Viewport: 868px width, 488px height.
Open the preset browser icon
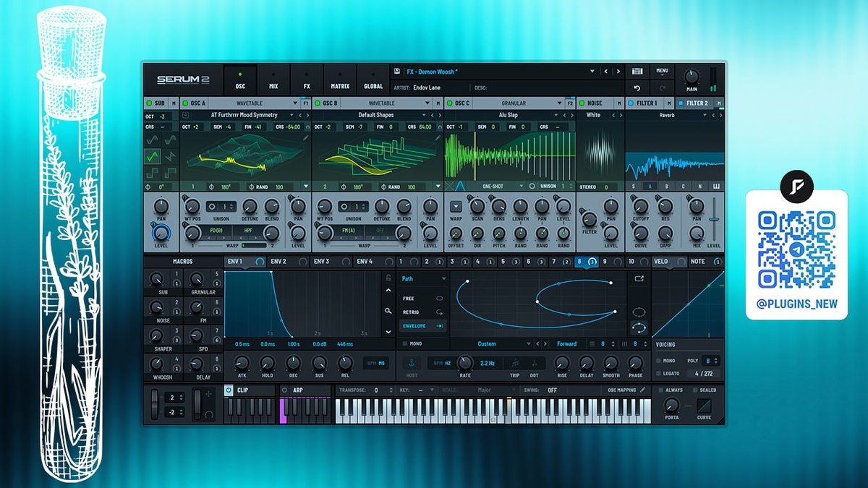pyautogui.click(x=637, y=72)
